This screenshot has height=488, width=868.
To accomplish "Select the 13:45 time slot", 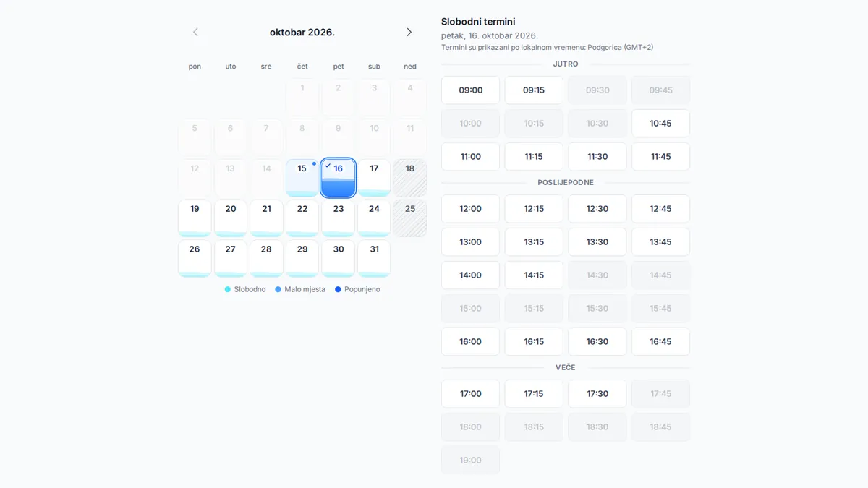I will click(660, 242).
